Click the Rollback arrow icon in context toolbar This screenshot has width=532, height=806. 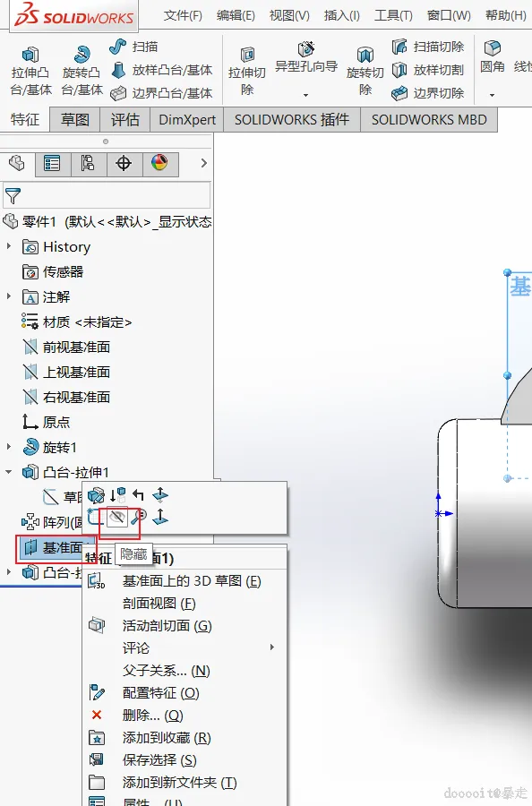tap(138, 495)
